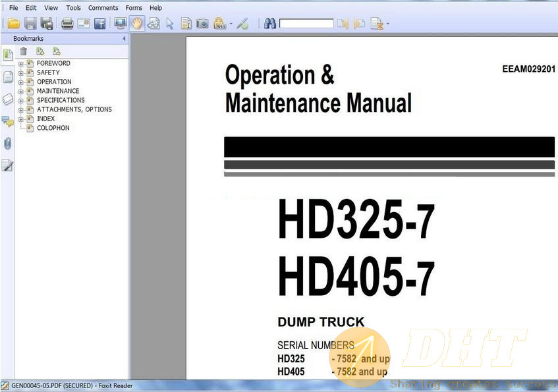Screen dimensions: 558x392
Task: Go to the COLOPHON bookmark
Action: click(53, 128)
